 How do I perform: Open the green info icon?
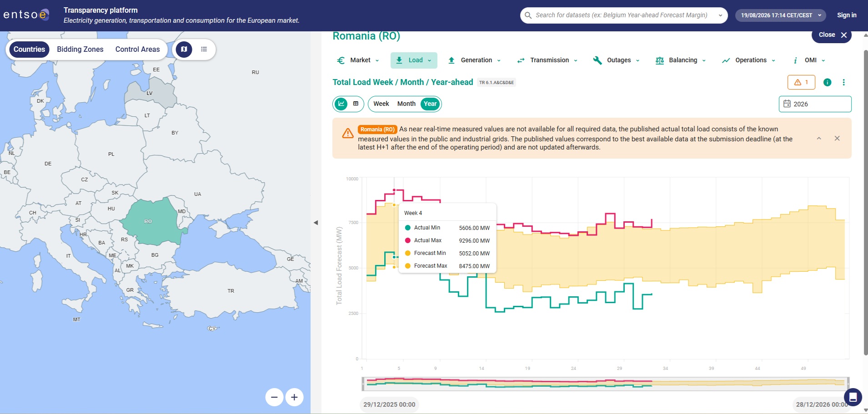(x=828, y=82)
